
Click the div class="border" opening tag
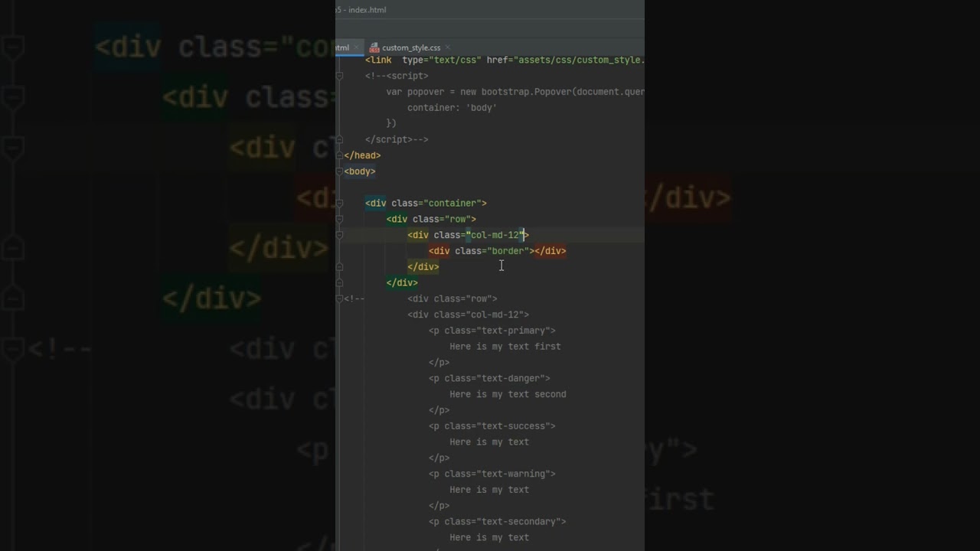481,251
